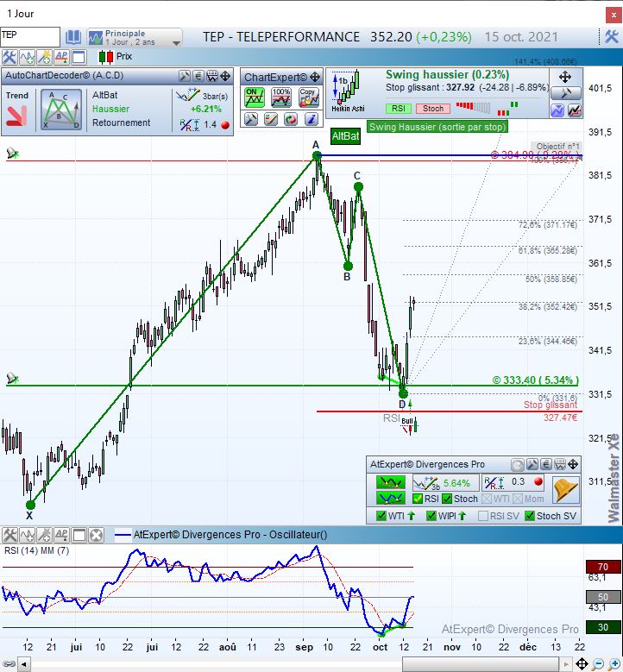Open Swing panel hammer settings button
The image size is (623, 672).
coord(565,93)
